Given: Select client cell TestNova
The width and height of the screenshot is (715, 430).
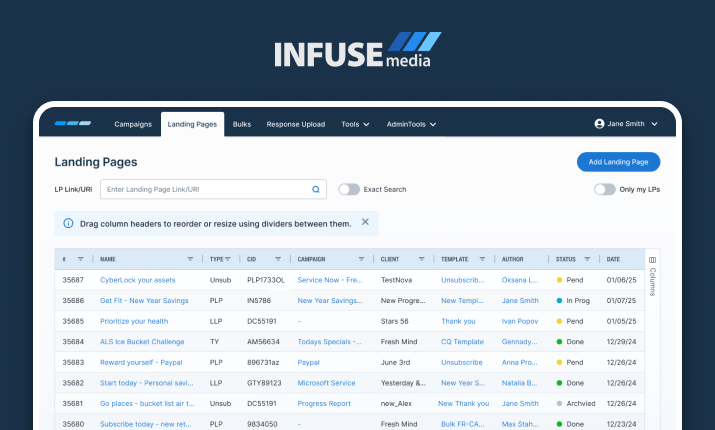Looking at the screenshot, I should tap(396, 280).
